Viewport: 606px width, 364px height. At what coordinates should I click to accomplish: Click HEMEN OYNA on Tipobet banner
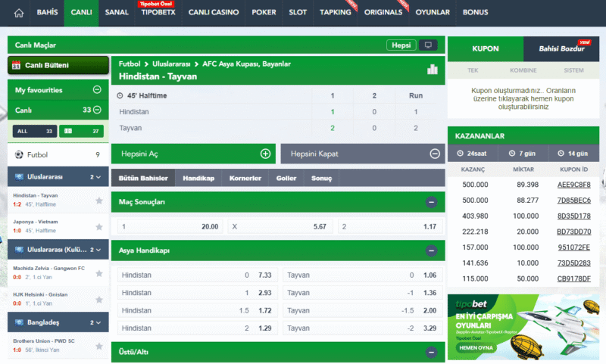(x=476, y=348)
